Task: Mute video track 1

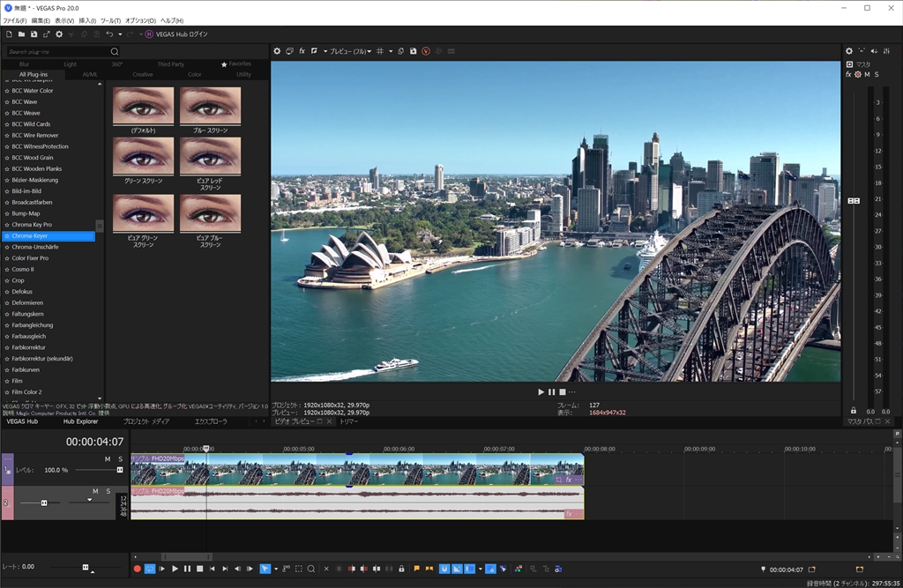Action: pyautogui.click(x=108, y=459)
